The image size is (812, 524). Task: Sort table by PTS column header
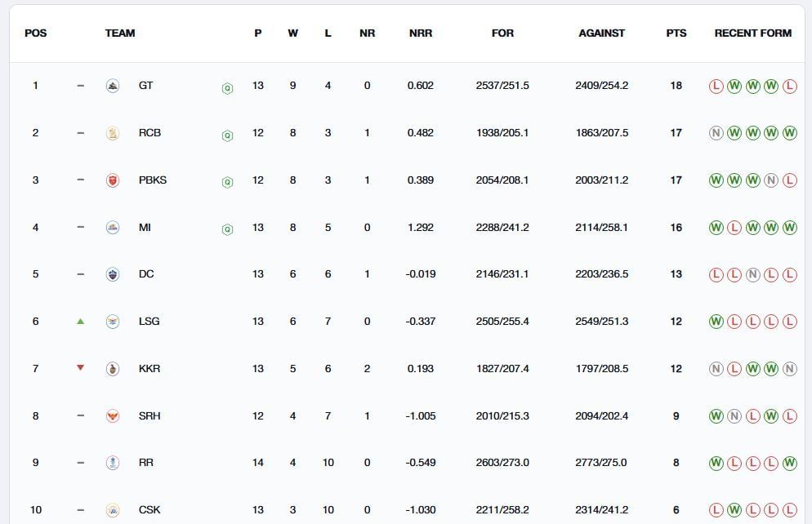click(x=676, y=33)
